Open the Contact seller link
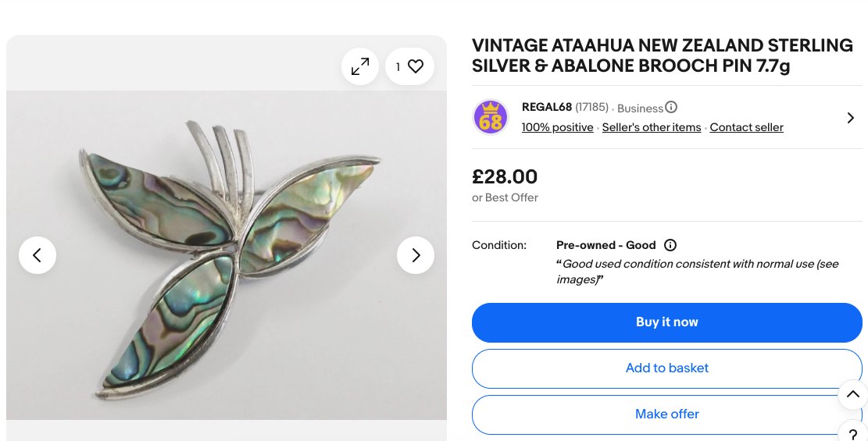The image size is (868, 441). [746, 127]
